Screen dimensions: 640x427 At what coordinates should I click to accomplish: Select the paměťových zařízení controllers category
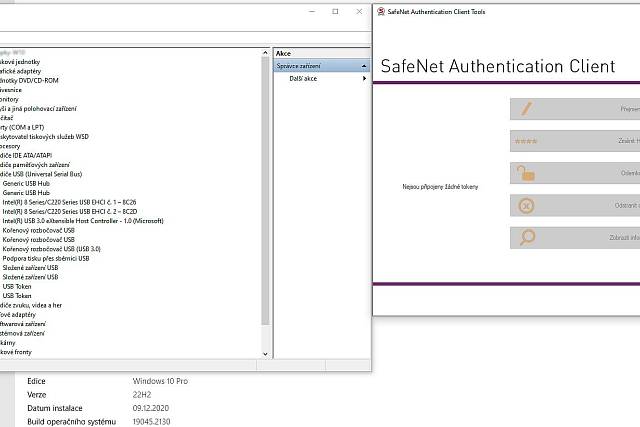[x=35, y=165]
